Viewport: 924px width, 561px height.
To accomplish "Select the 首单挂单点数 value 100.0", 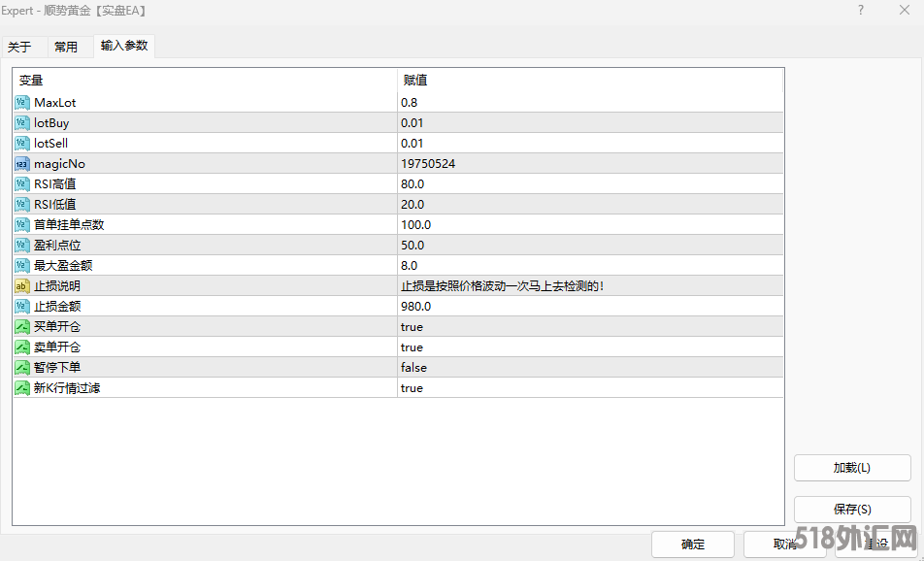I will pyautogui.click(x=416, y=224).
